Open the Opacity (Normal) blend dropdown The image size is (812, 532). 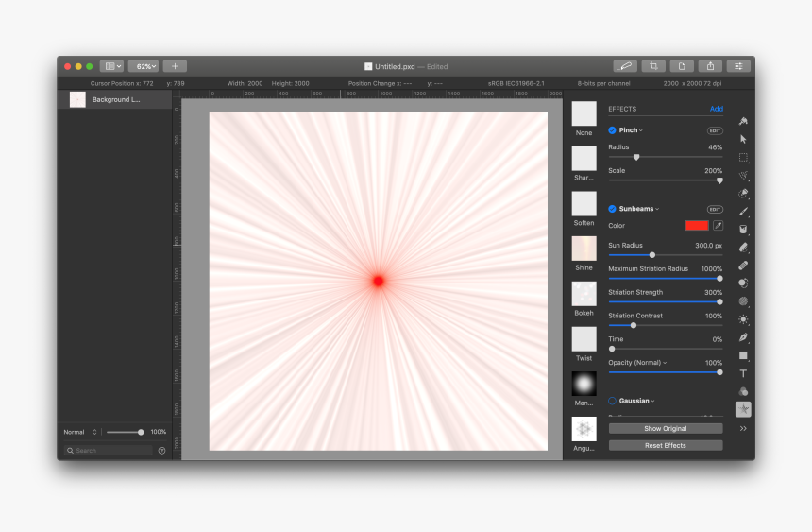637,363
